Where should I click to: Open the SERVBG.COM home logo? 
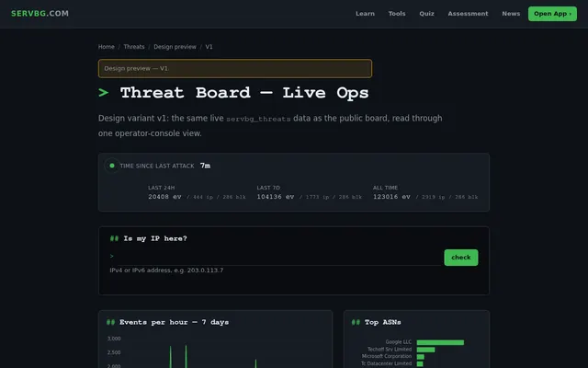(40, 14)
